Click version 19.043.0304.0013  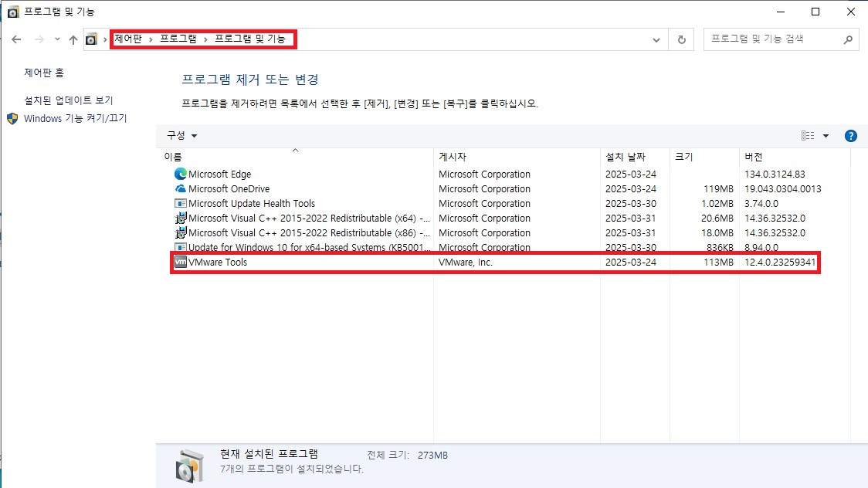pos(783,188)
